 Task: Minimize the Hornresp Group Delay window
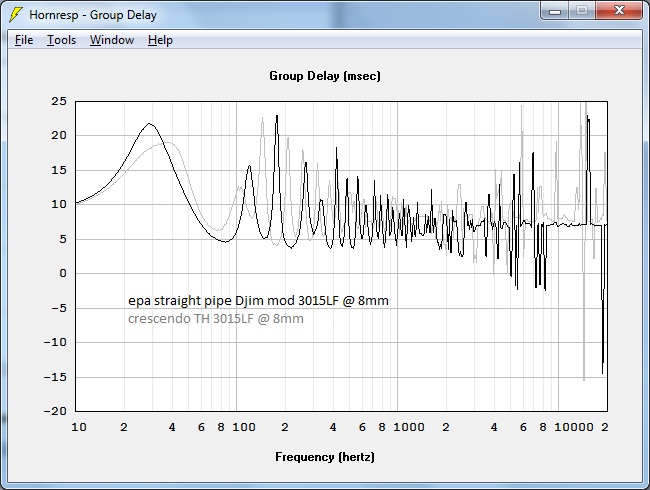tap(555, 11)
